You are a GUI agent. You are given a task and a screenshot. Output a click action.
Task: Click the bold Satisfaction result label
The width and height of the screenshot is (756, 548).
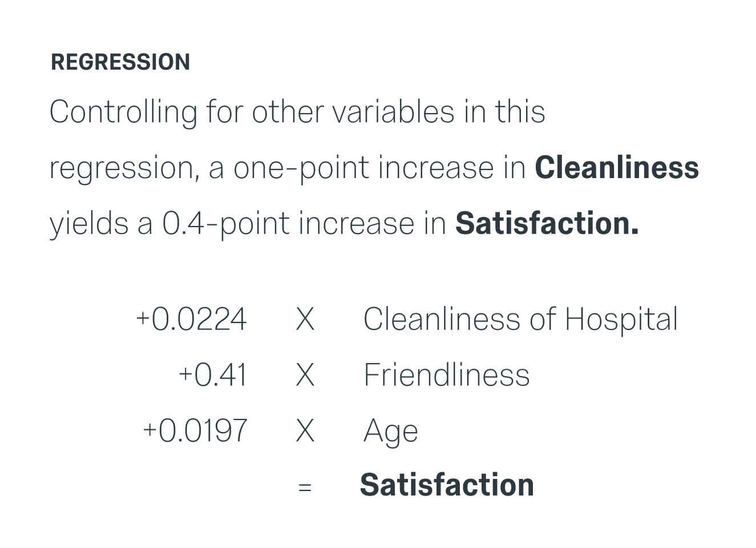[447, 485]
